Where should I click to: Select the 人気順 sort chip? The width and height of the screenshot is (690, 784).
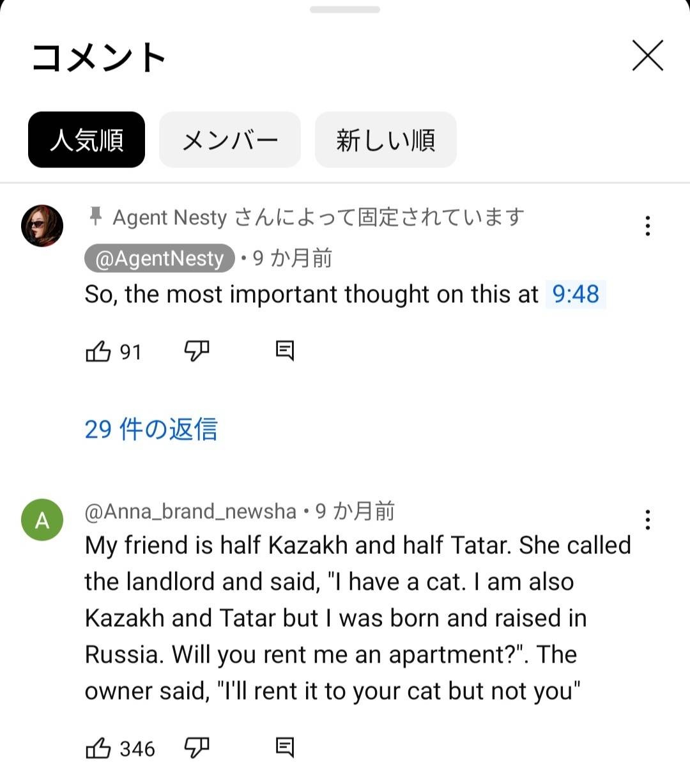(86, 140)
